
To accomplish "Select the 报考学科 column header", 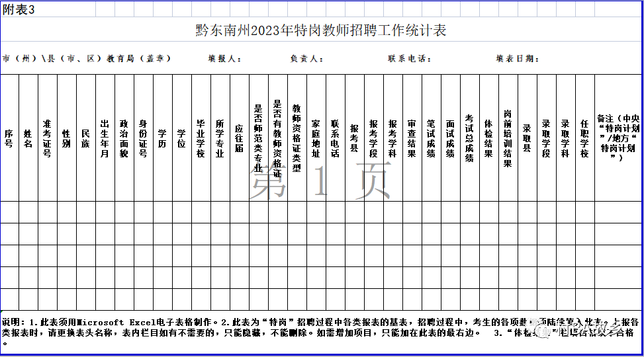I will click(x=393, y=138).
